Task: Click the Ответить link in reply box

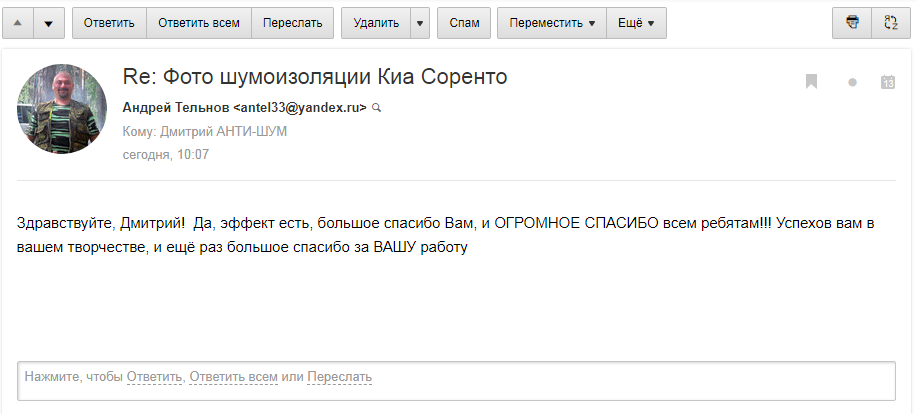Action: (x=154, y=377)
